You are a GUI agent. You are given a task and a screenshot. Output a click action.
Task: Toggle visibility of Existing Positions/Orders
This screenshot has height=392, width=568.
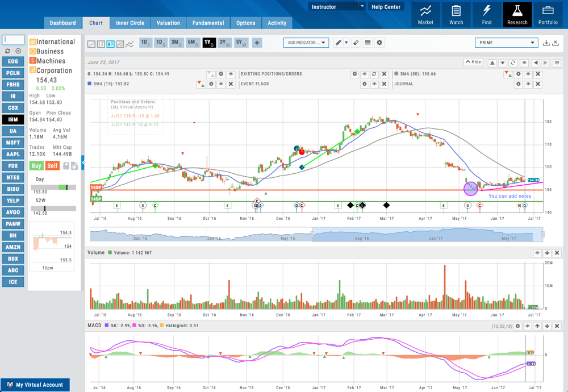365,74
